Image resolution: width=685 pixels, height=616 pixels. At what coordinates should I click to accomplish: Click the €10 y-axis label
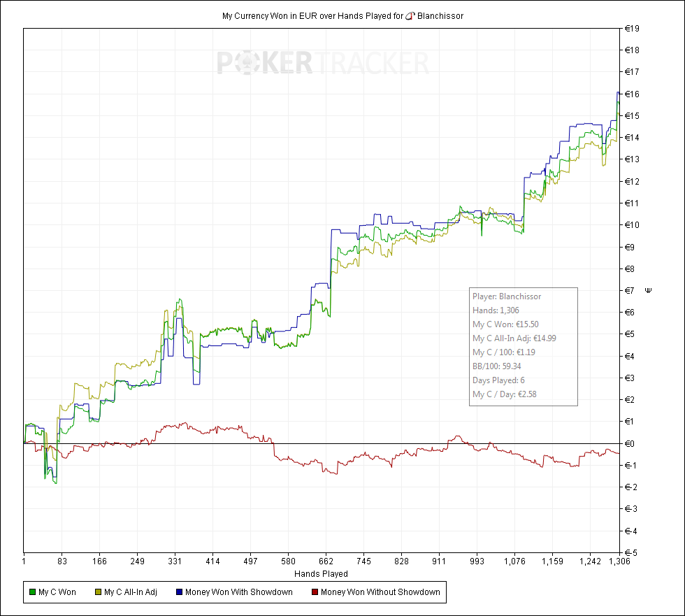point(632,225)
